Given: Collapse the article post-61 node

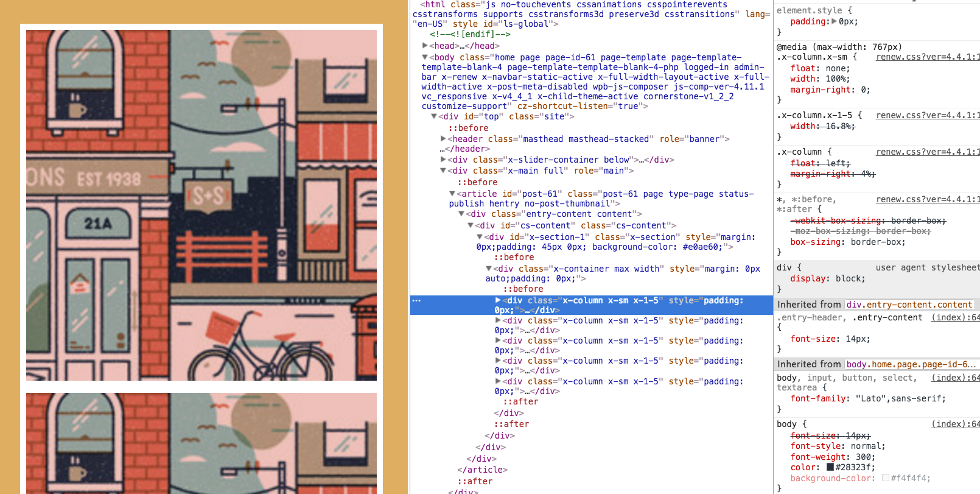Looking at the screenshot, I should pos(452,194).
